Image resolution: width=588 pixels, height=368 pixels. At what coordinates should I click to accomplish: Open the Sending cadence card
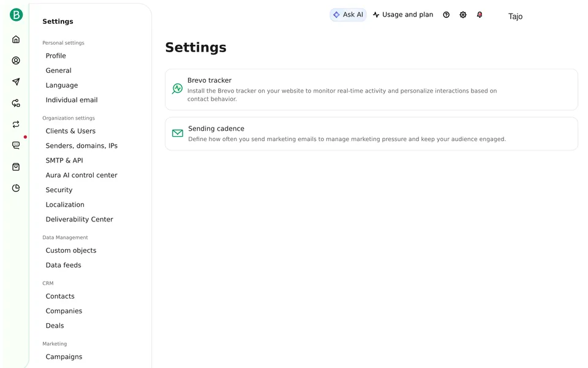pos(371,134)
